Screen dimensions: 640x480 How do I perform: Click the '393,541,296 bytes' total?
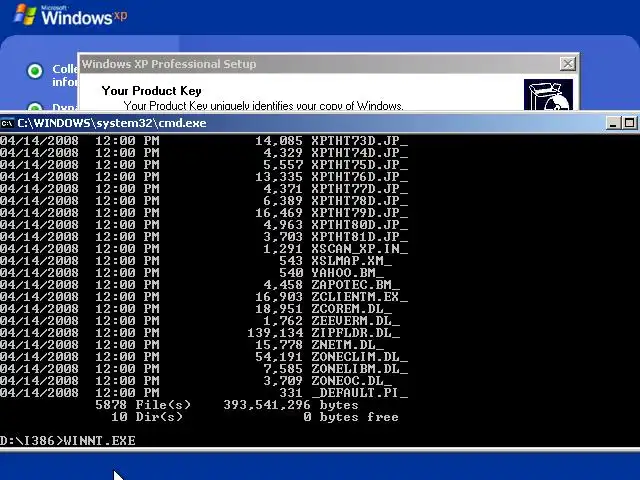(291, 405)
